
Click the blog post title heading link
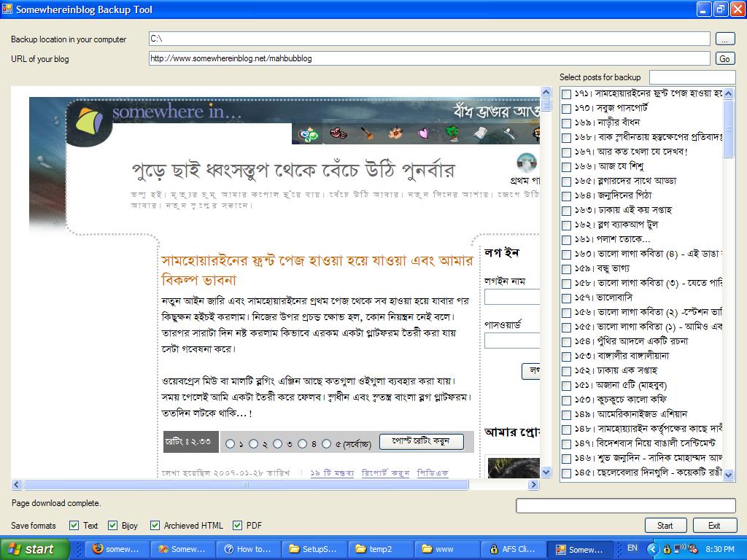[317, 270]
